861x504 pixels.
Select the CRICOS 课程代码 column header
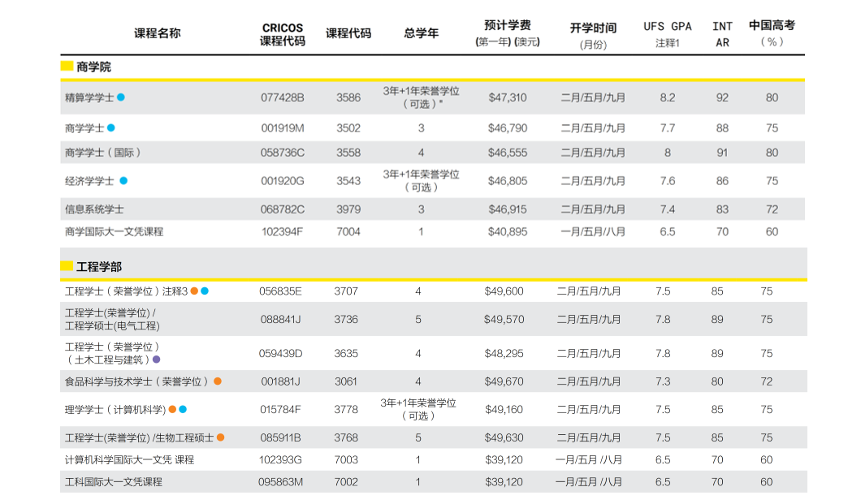point(283,34)
